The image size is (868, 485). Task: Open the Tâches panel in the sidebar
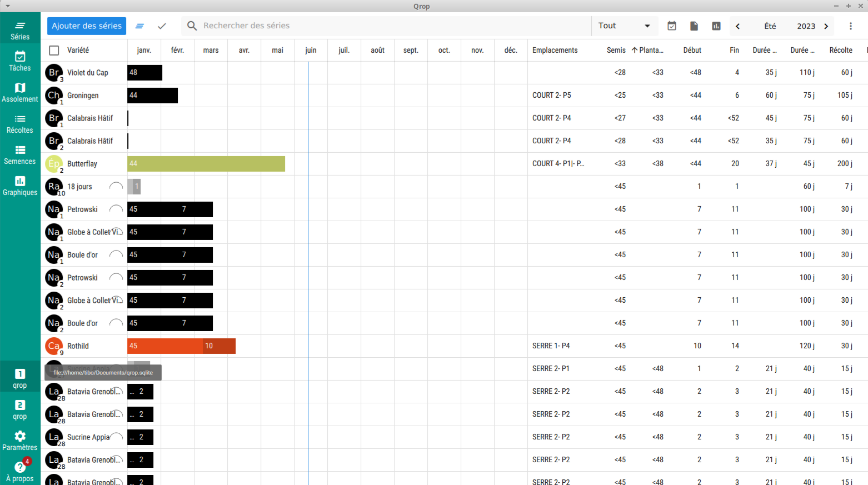(19, 61)
